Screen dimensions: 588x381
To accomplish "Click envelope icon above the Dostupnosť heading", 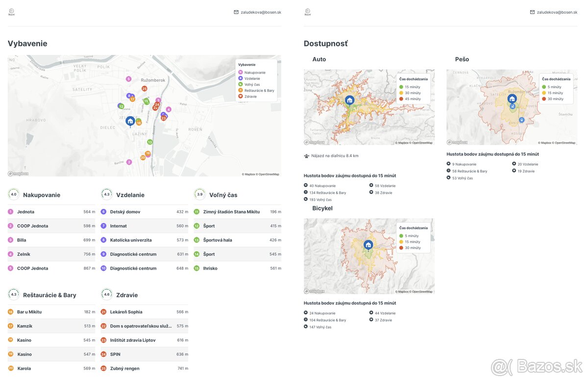I will pyautogui.click(x=532, y=12).
